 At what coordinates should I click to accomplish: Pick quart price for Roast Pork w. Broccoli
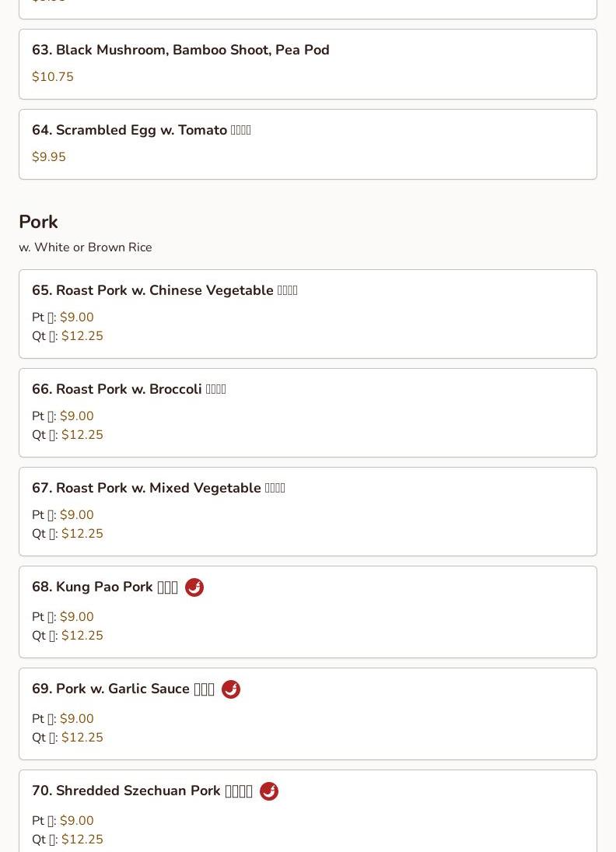(x=82, y=435)
